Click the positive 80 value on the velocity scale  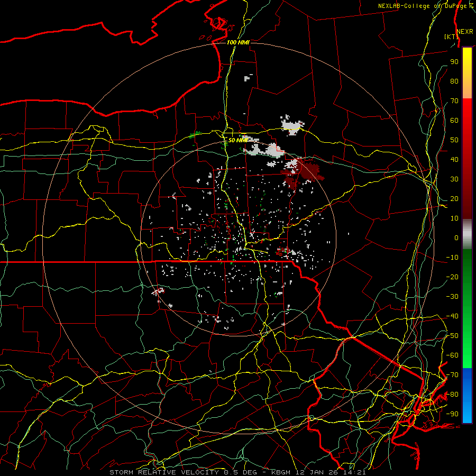pyautogui.click(x=454, y=81)
